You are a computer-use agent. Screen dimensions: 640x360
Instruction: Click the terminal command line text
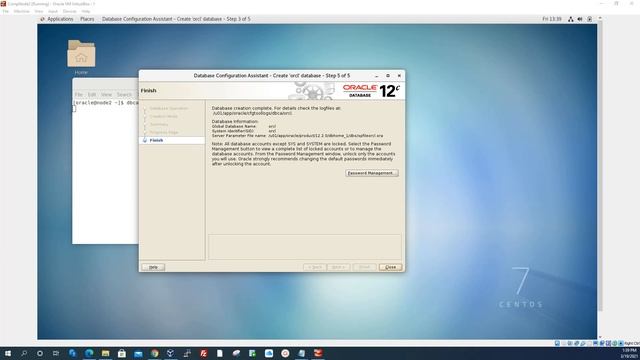(x=106, y=103)
